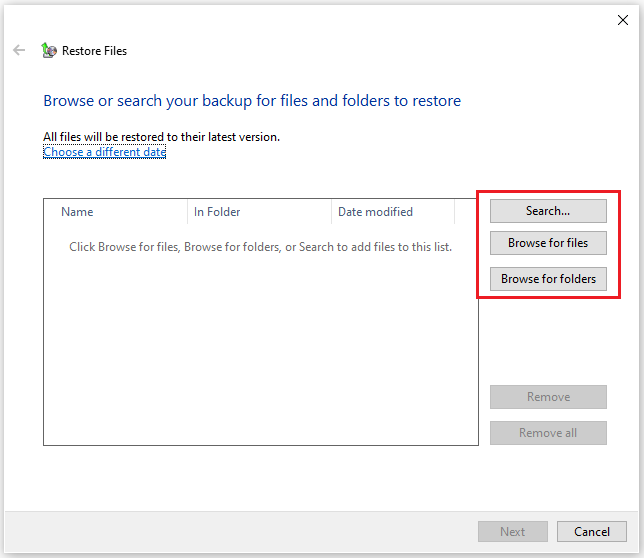
Task: Click blank header space right of Date modified
Action: (x=466, y=212)
